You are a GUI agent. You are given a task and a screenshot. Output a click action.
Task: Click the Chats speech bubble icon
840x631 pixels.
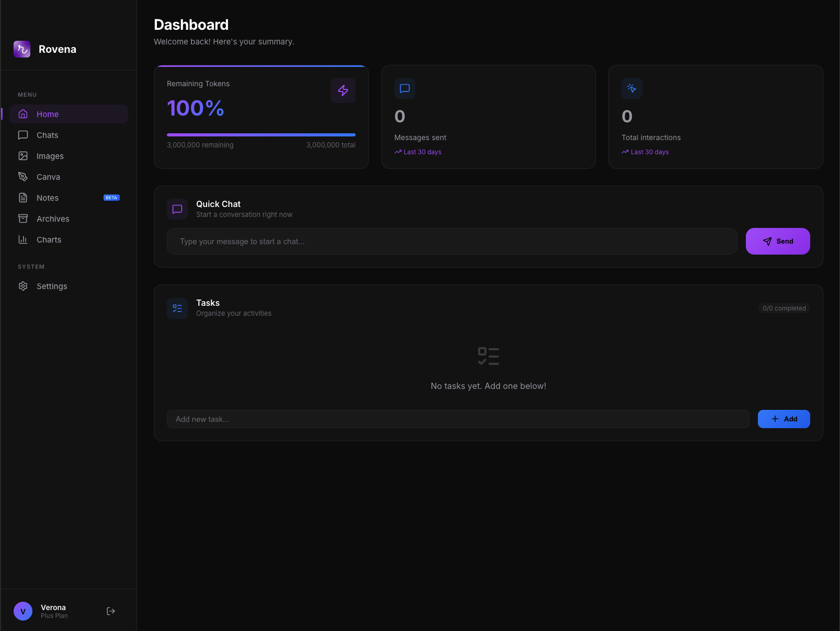coord(23,135)
